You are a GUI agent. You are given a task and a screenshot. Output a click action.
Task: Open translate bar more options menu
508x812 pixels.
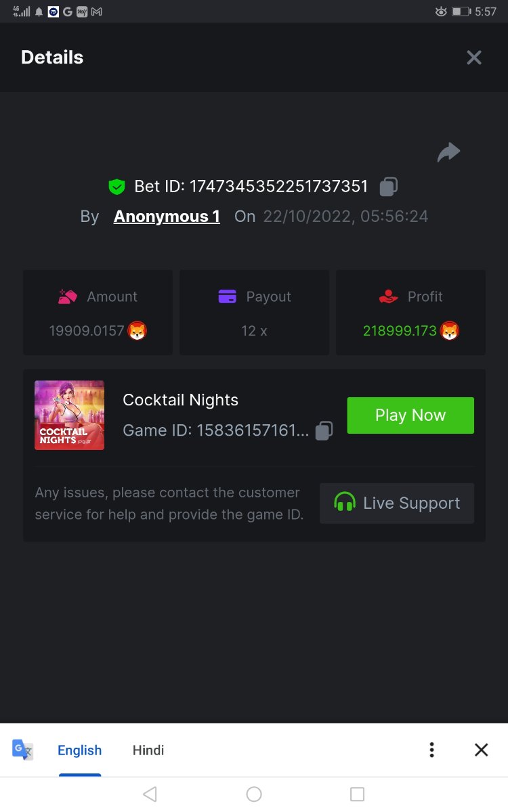pyautogui.click(x=431, y=750)
